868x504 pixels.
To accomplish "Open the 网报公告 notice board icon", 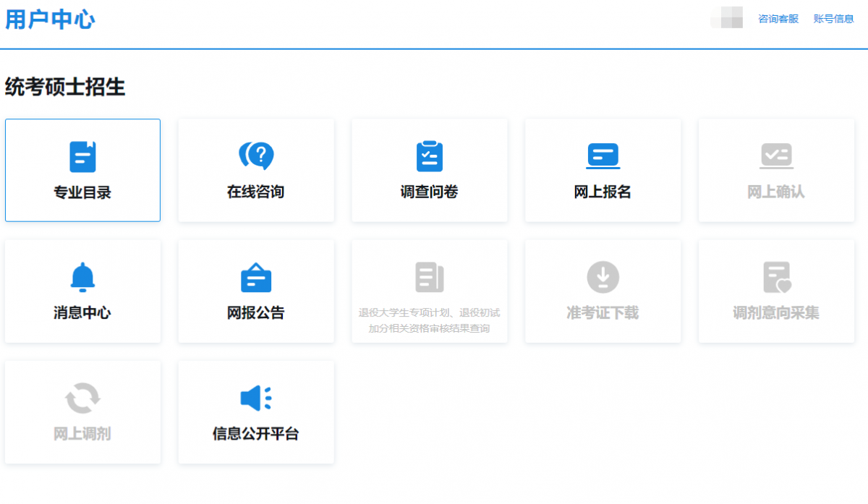I will pyautogui.click(x=256, y=278).
